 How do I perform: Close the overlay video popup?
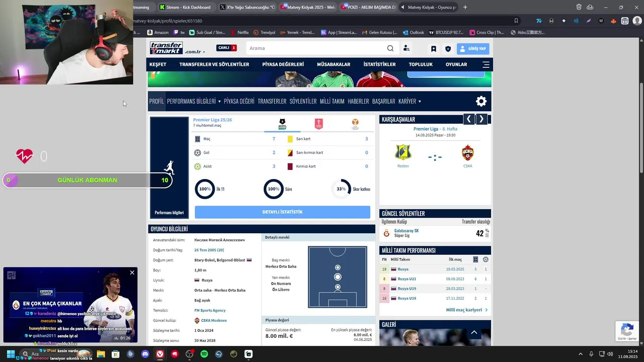pos(132,273)
